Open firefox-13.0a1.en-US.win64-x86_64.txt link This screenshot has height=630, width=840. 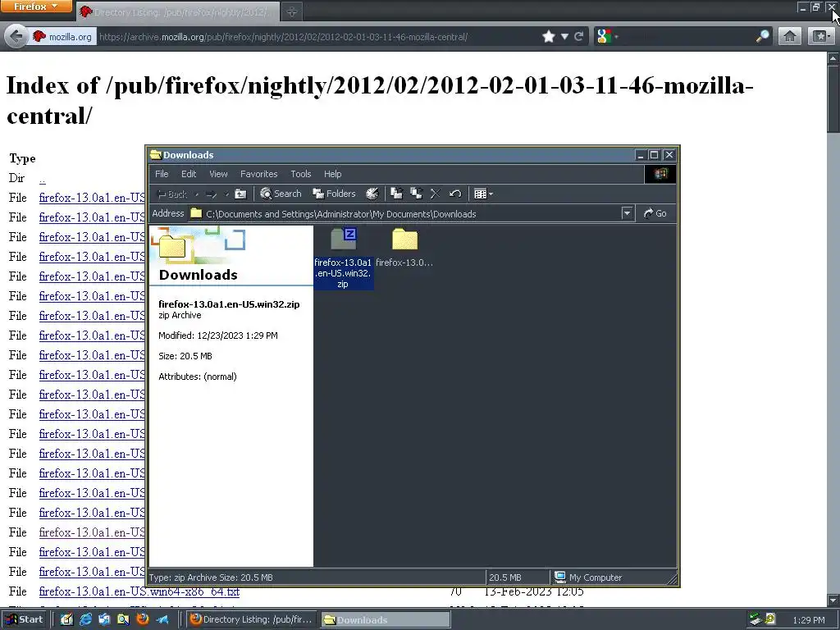pyautogui.click(x=139, y=591)
